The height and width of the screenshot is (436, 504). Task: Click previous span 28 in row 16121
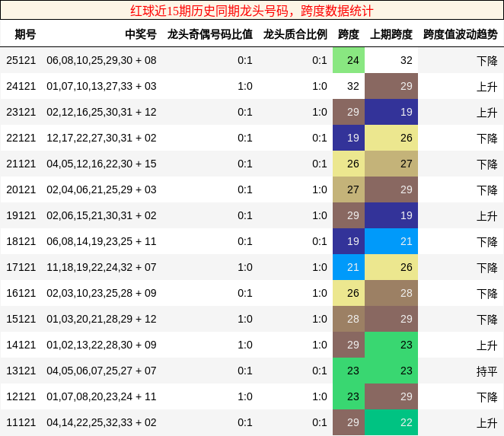point(391,293)
